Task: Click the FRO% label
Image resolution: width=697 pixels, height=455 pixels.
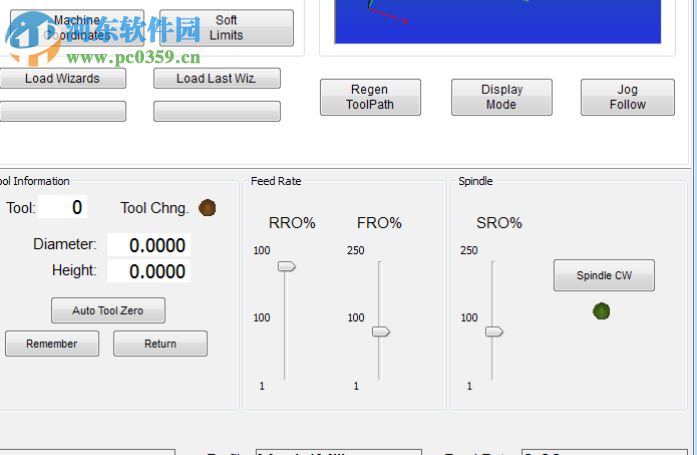Action: pos(379,223)
